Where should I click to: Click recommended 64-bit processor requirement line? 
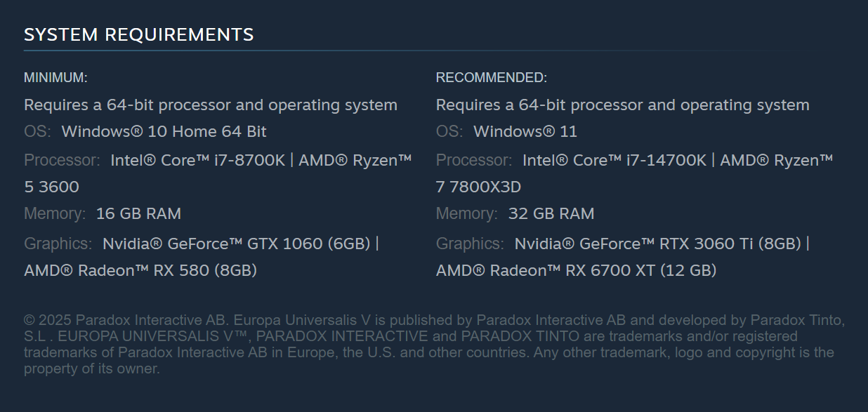(623, 105)
